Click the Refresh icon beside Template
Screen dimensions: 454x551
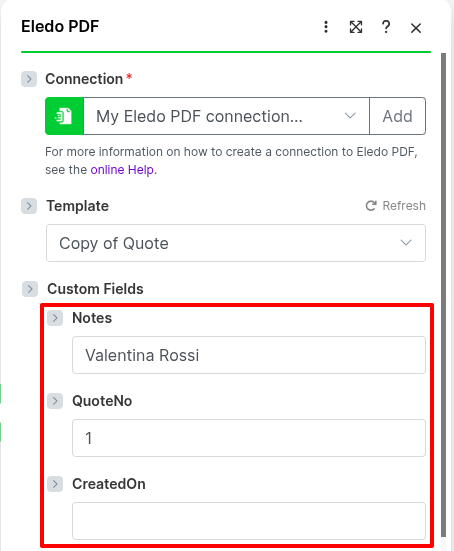coord(371,206)
